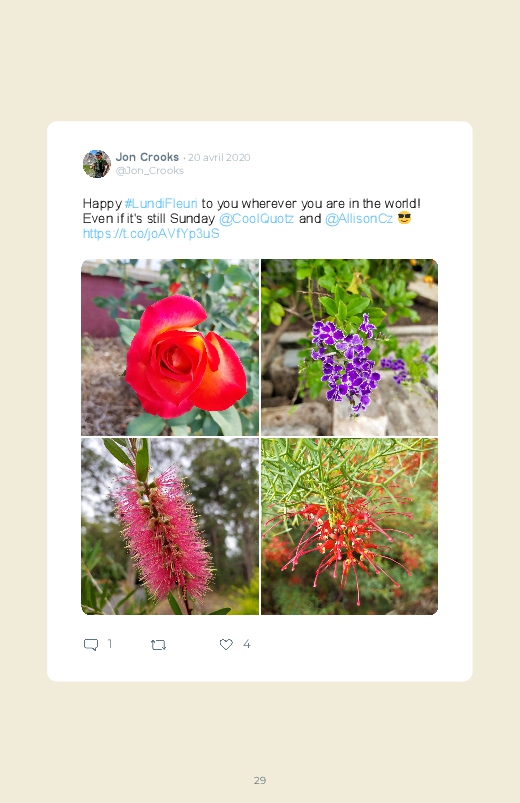Click the tweet text body
Image resolution: width=520 pixels, height=803 pixels.
tap(254, 219)
